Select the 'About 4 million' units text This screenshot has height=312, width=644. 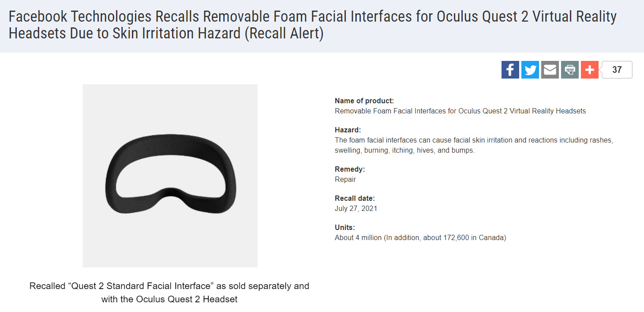358,238
